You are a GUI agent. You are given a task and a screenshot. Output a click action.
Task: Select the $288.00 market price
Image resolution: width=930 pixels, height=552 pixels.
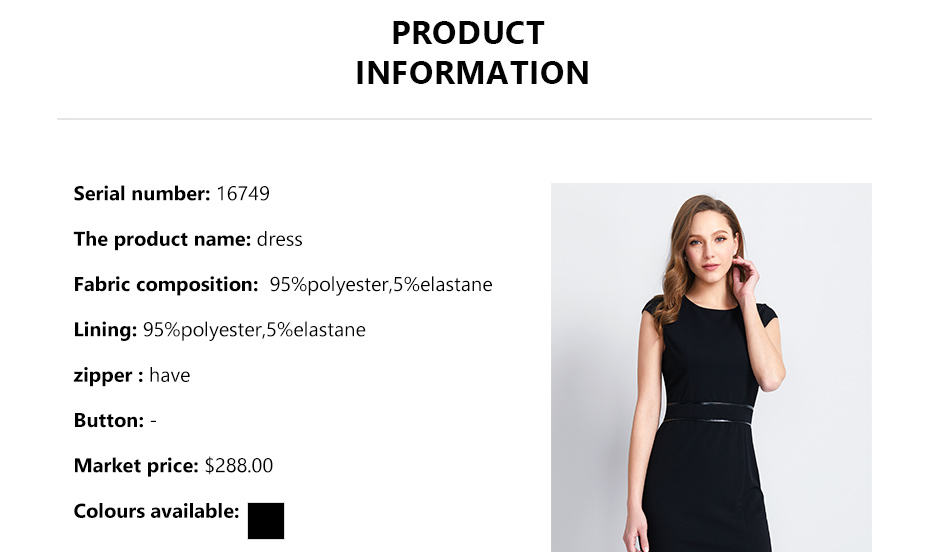click(239, 466)
